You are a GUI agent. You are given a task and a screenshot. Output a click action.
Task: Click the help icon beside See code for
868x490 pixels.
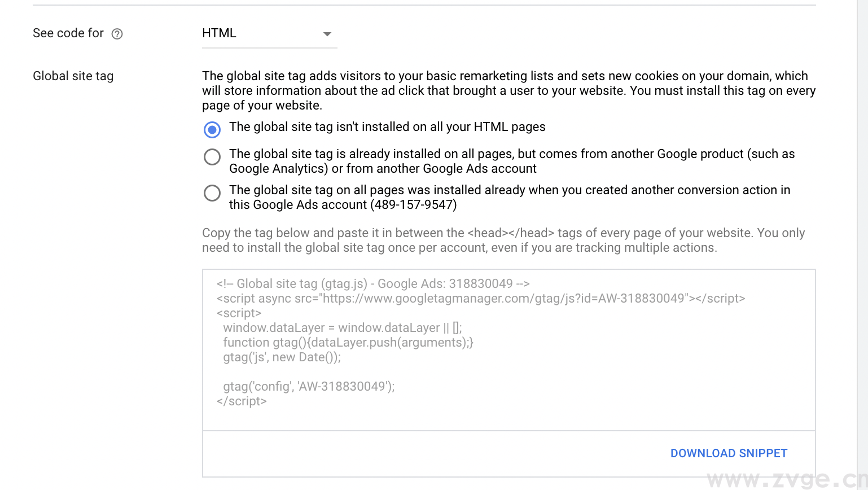click(x=117, y=34)
